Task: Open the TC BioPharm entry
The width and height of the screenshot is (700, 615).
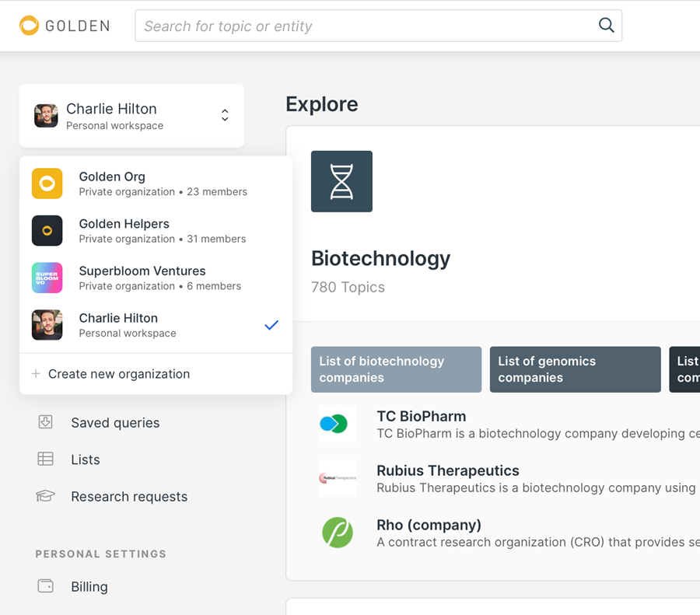Action: [x=422, y=416]
